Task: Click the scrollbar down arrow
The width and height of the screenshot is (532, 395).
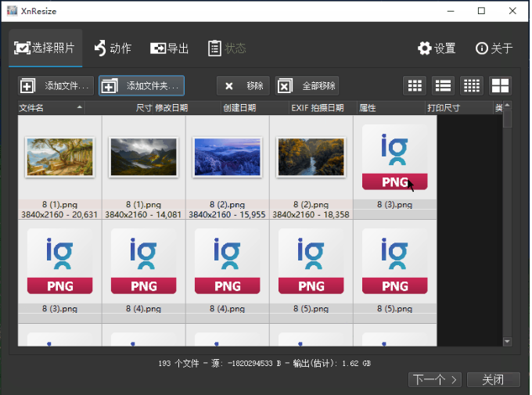Action: pyautogui.click(x=507, y=342)
